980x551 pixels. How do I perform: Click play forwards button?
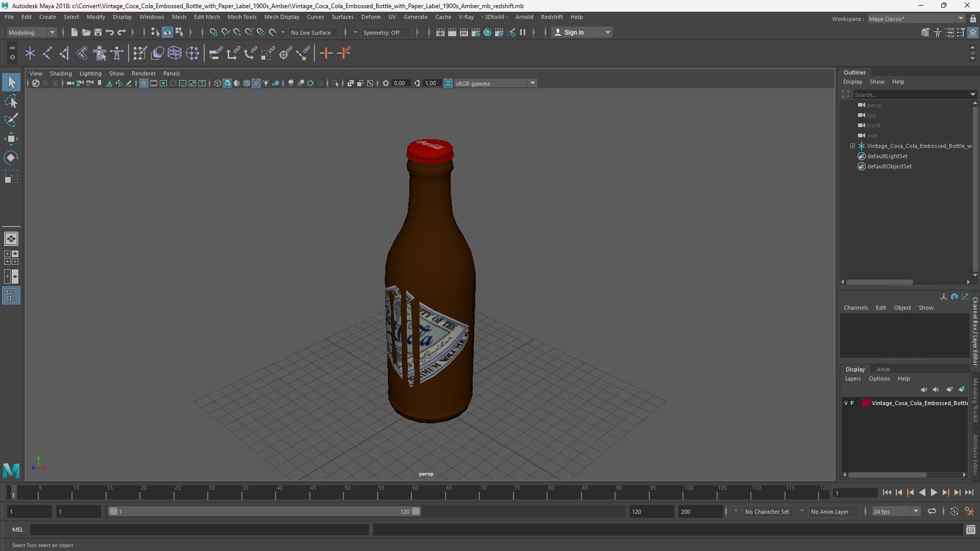[934, 492]
